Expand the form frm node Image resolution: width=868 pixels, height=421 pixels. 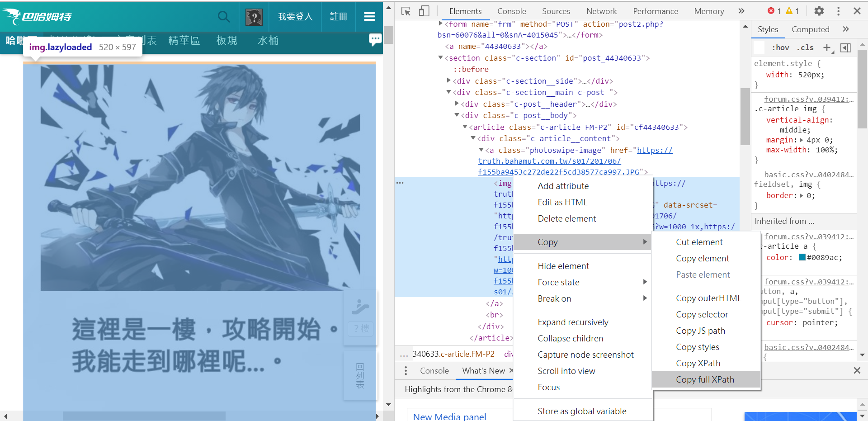coord(440,24)
